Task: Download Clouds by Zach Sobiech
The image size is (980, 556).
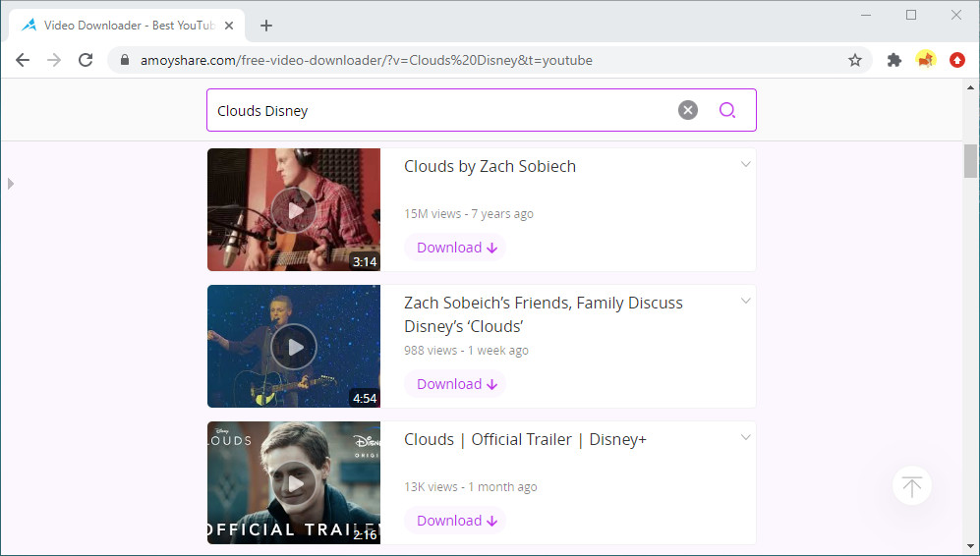Action: pos(456,248)
